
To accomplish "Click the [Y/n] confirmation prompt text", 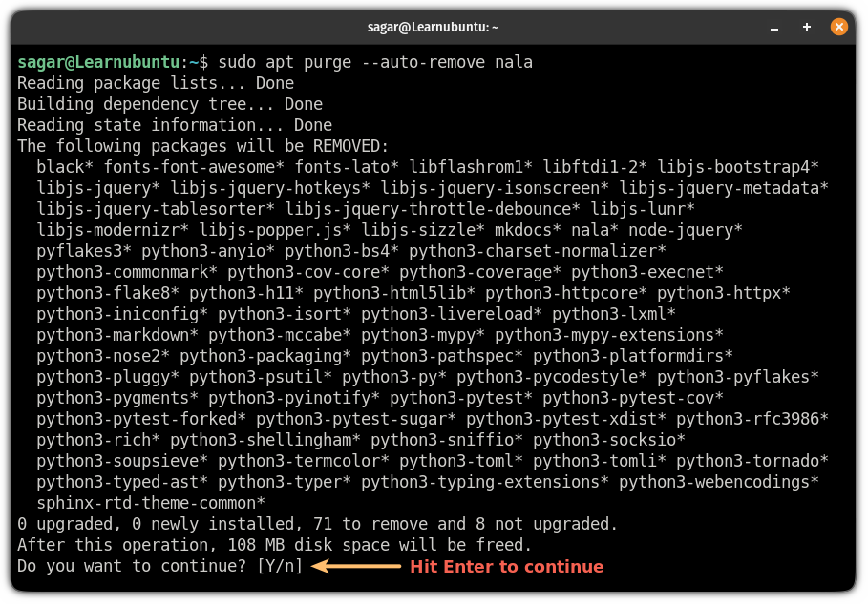I will (282, 566).
